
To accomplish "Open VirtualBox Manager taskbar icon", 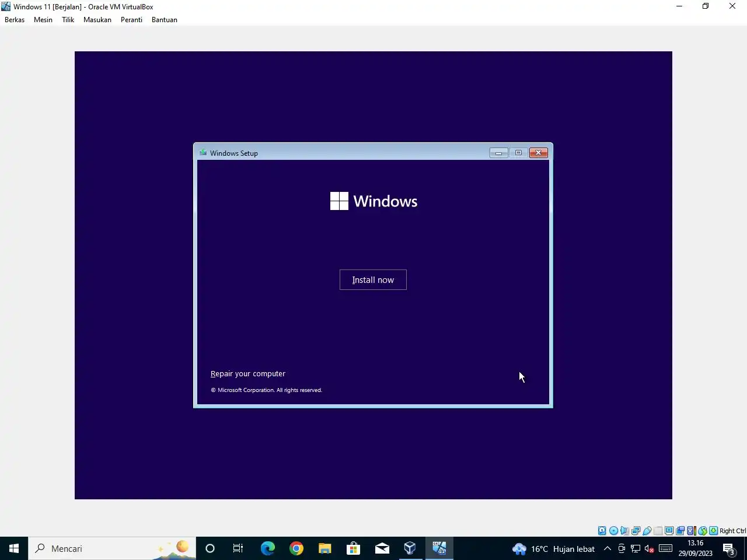I will (x=410, y=548).
